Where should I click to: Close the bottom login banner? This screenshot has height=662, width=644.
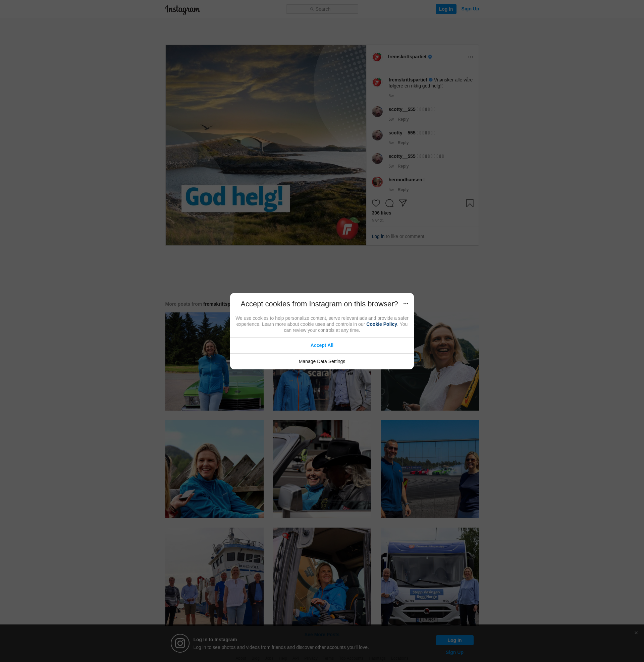pos(636,633)
